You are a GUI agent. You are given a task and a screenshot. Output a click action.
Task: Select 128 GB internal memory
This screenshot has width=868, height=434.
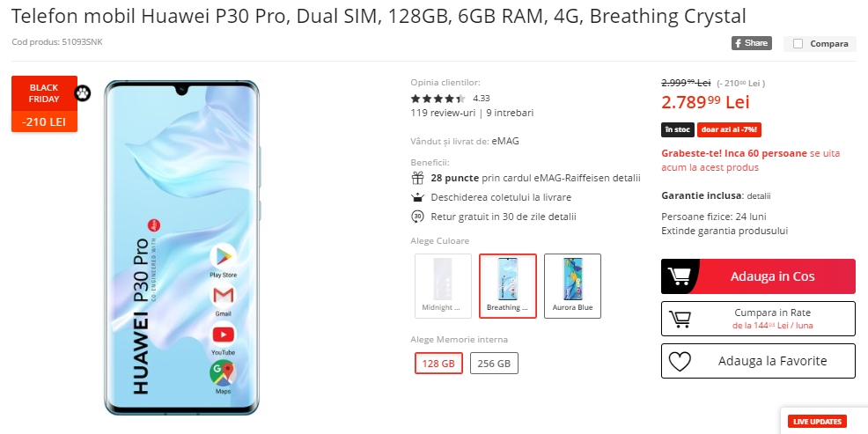pyautogui.click(x=438, y=364)
